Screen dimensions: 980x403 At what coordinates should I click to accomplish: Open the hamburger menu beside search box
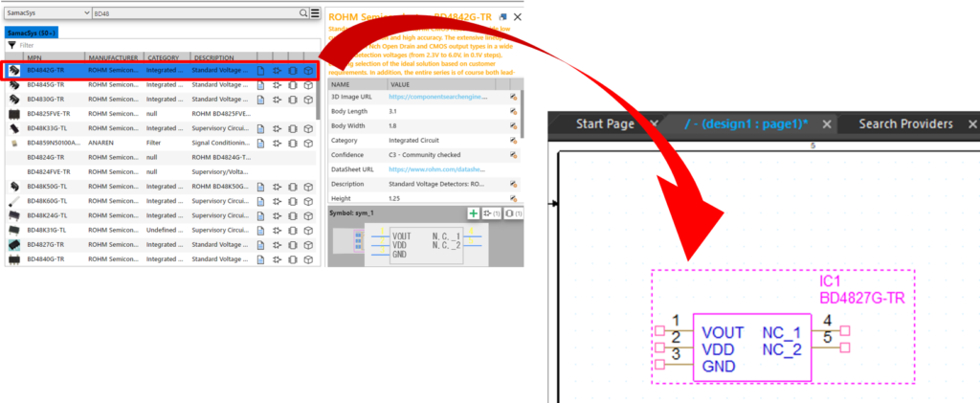tap(315, 12)
